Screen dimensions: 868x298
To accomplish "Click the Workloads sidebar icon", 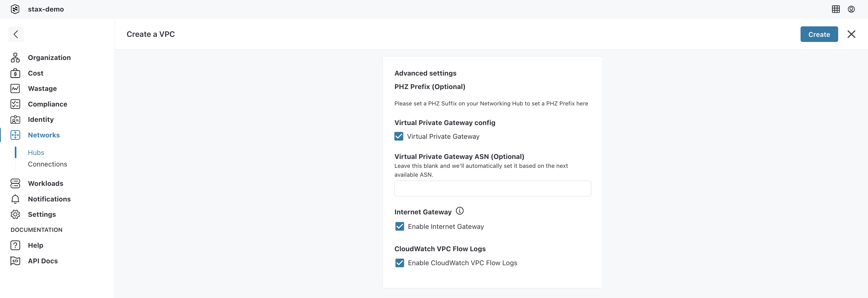I will coord(15,183).
